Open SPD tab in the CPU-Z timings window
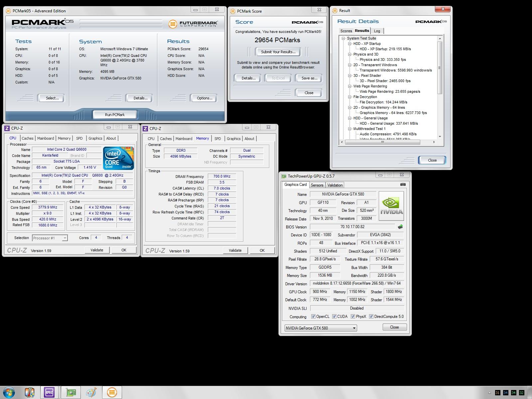The image size is (532, 399). [x=217, y=139]
